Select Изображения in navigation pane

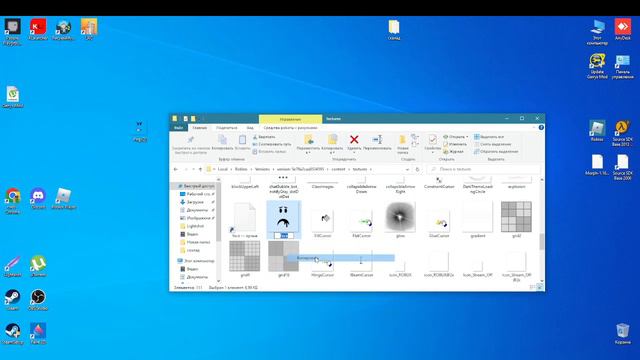point(198,218)
